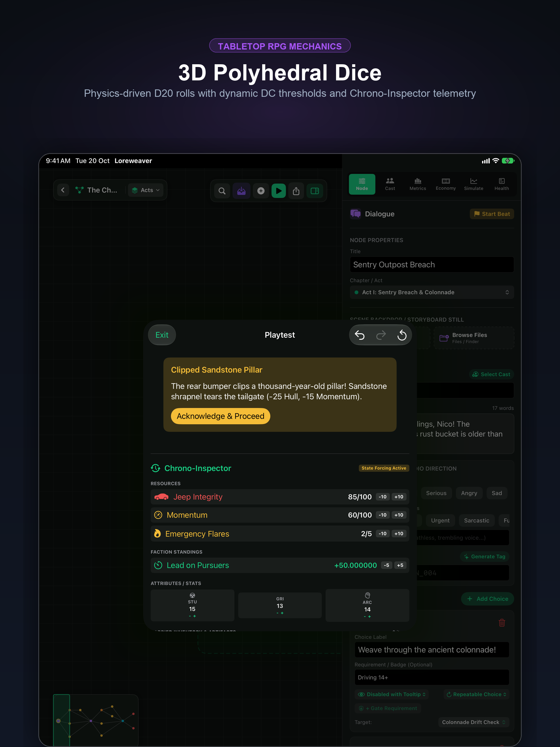This screenshot has height=747, width=560.
Task: Delete the choice with trash icon
Action: pyautogui.click(x=502, y=622)
